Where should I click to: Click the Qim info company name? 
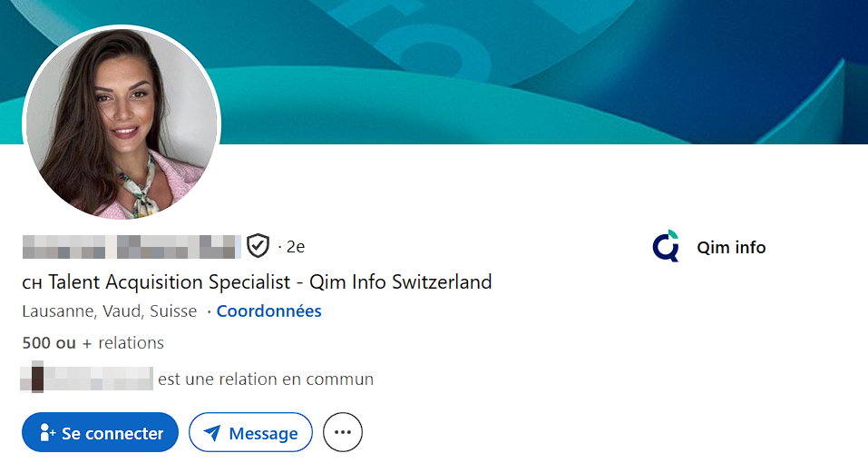point(731,247)
